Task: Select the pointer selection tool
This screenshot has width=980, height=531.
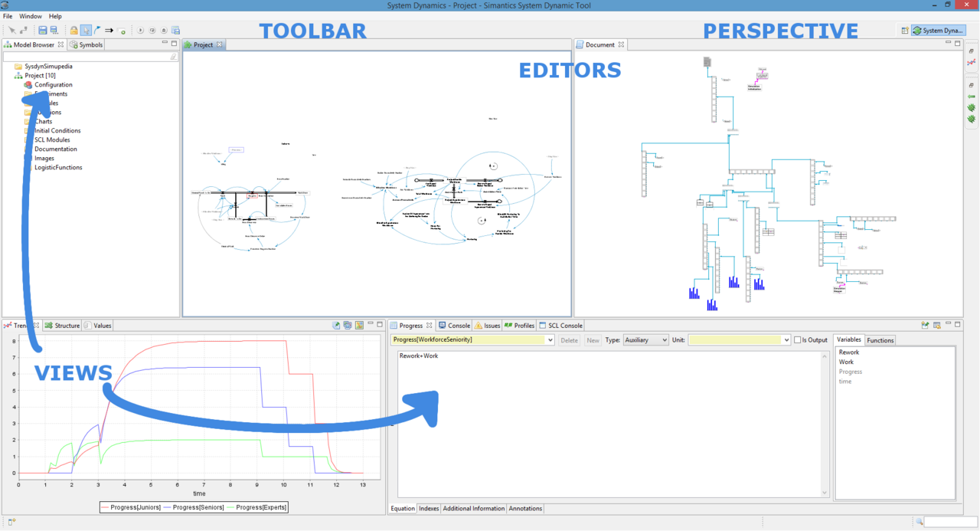Action: [x=86, y=31]
